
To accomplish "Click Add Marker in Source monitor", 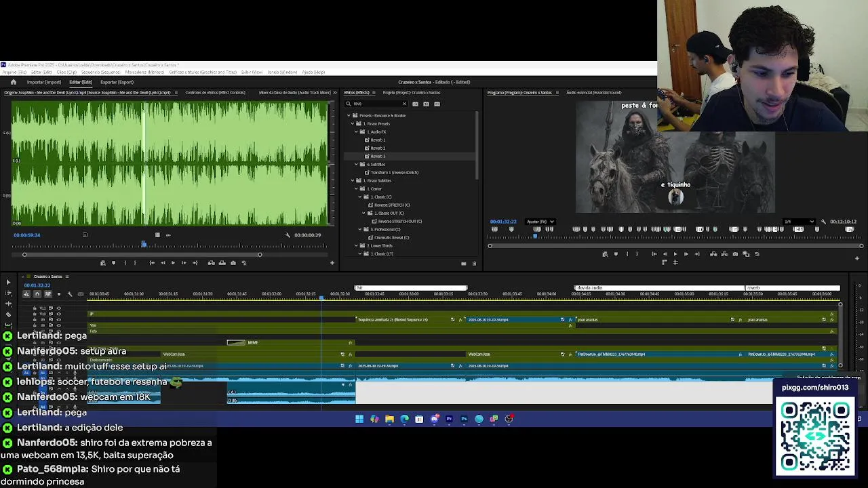I will click(x=113, y=263).
